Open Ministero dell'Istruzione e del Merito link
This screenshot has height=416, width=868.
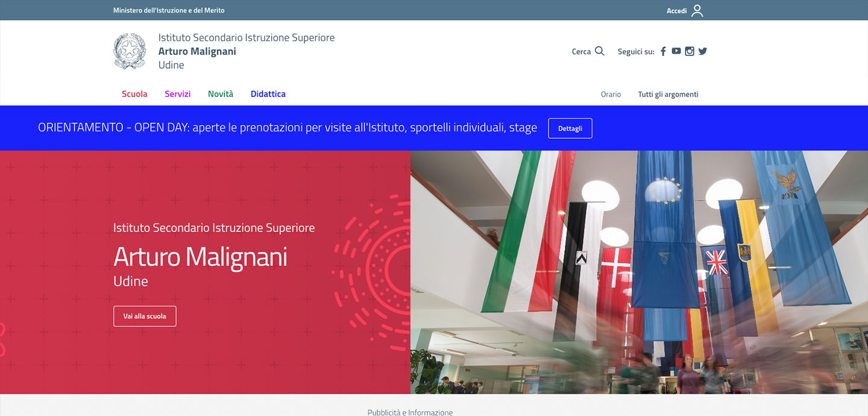169,10
